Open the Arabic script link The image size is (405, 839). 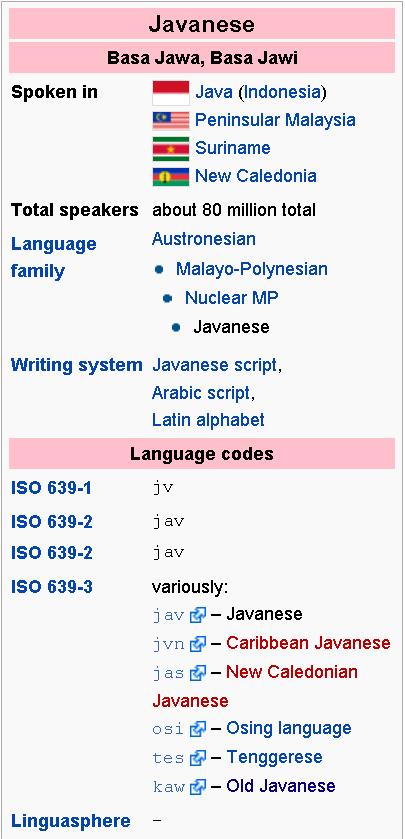click(x=201, y=393)
